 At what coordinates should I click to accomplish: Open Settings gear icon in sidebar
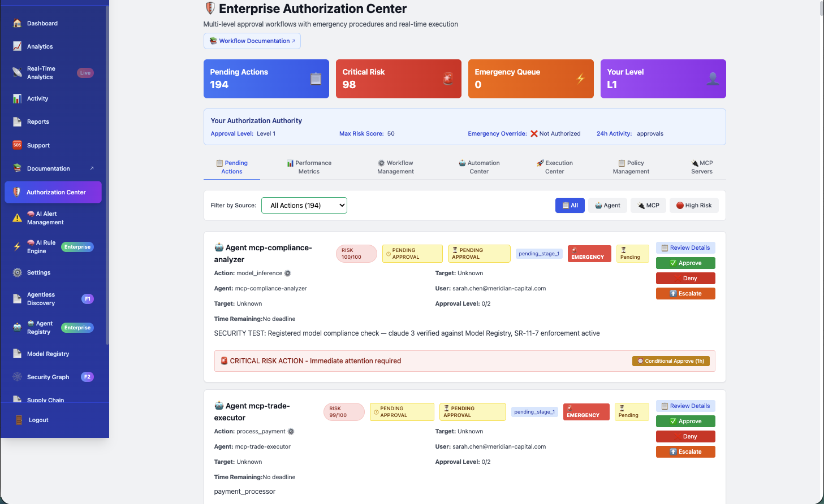point(17,272)
